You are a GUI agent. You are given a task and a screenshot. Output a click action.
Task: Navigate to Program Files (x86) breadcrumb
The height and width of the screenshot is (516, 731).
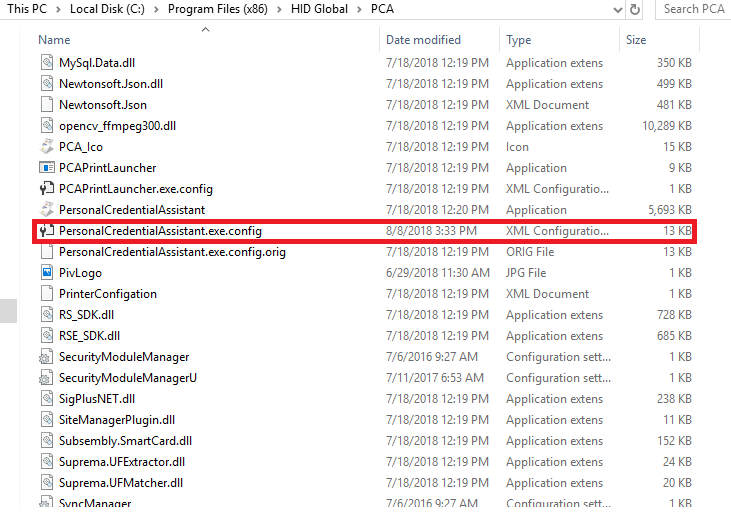(218, 9)
